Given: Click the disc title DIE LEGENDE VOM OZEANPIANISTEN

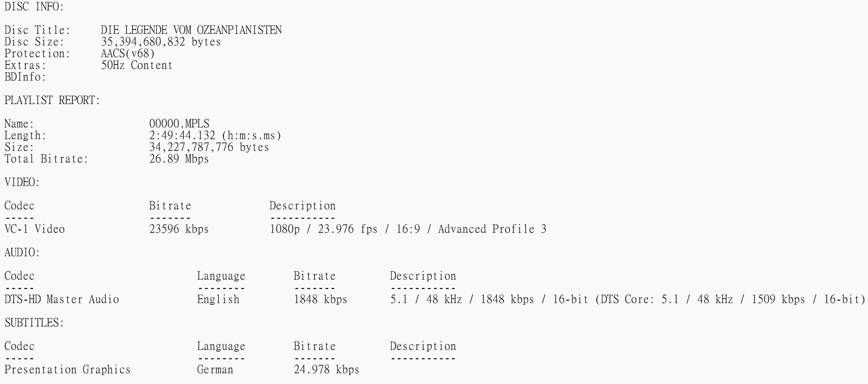Looking at the screenshot, I should tap(191, 30).
